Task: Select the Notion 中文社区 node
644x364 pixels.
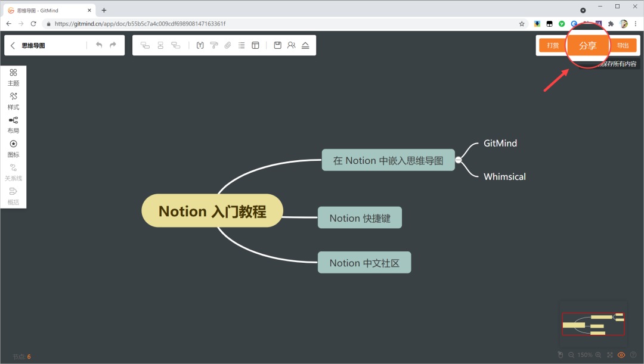Action: 364,262
